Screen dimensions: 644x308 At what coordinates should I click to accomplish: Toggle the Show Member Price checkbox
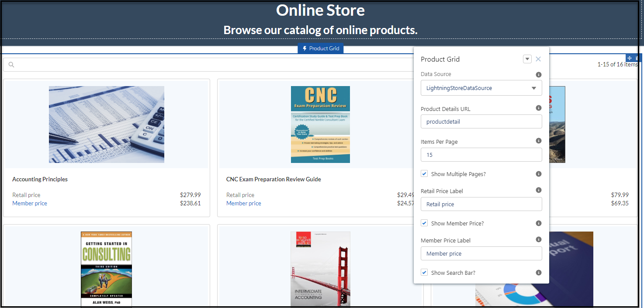(424, 223)
